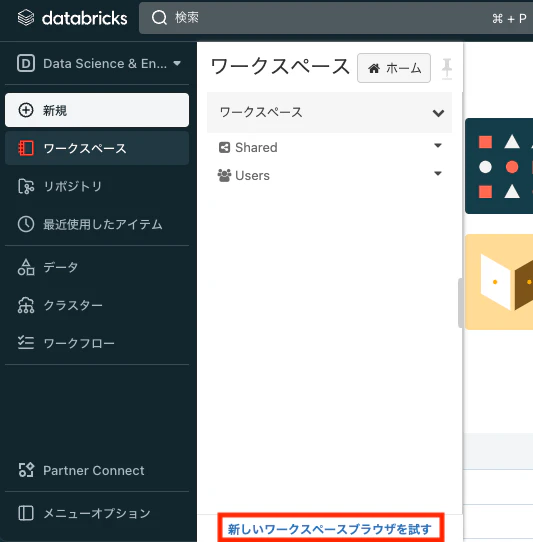
Task: Click the search magnifier icon
Action: 159,17
